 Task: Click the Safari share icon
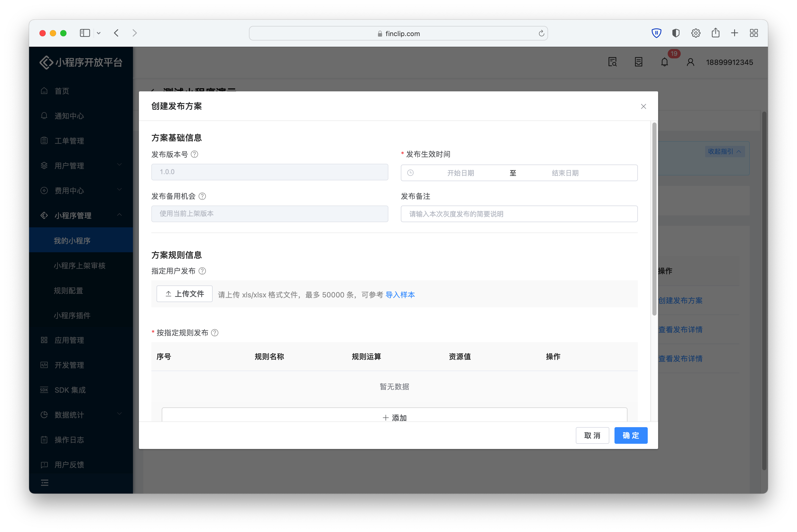715,33
